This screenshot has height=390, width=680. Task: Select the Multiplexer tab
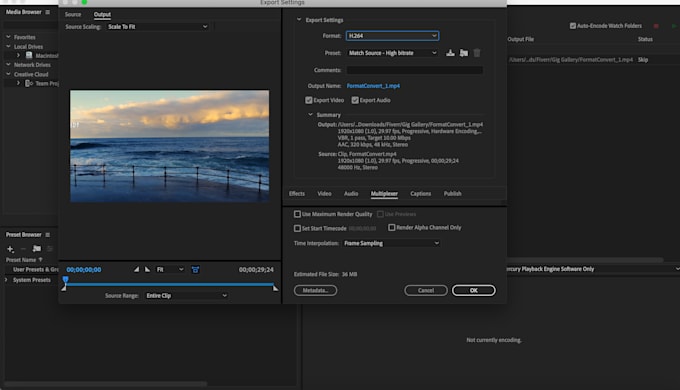click(384, 193)
